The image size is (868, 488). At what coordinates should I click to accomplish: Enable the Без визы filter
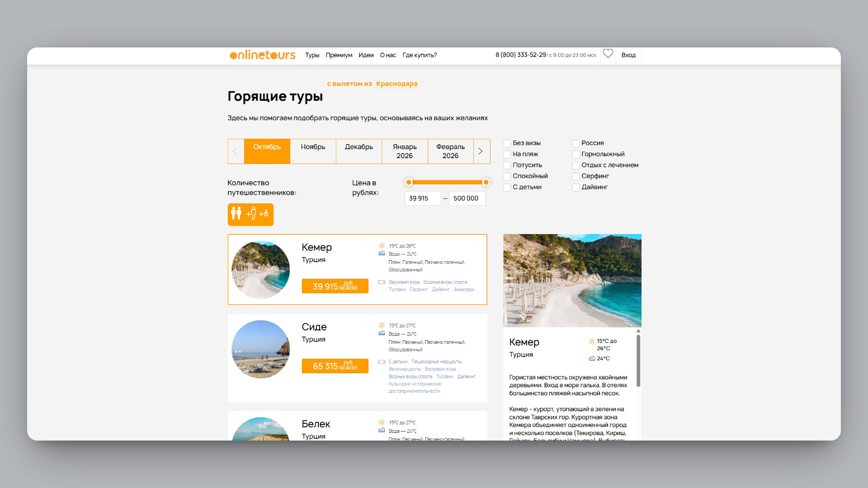507,143
